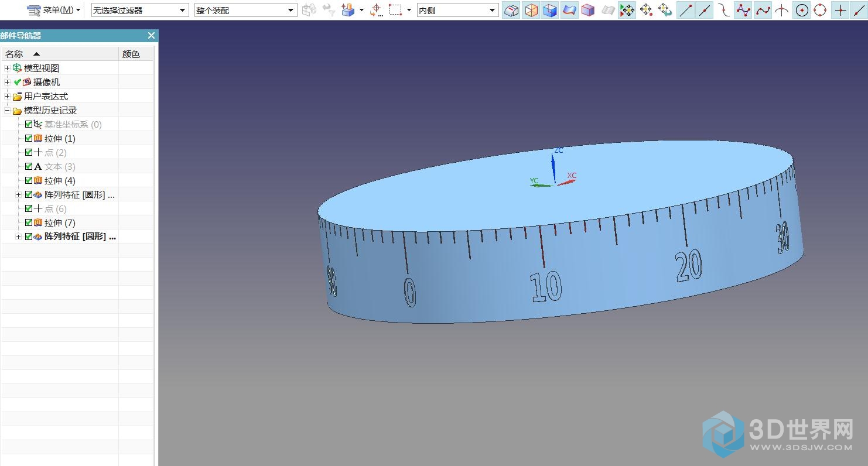
Task: Expand the 摄像机 node
Action: pyautogui.click(x=7, y=82)
